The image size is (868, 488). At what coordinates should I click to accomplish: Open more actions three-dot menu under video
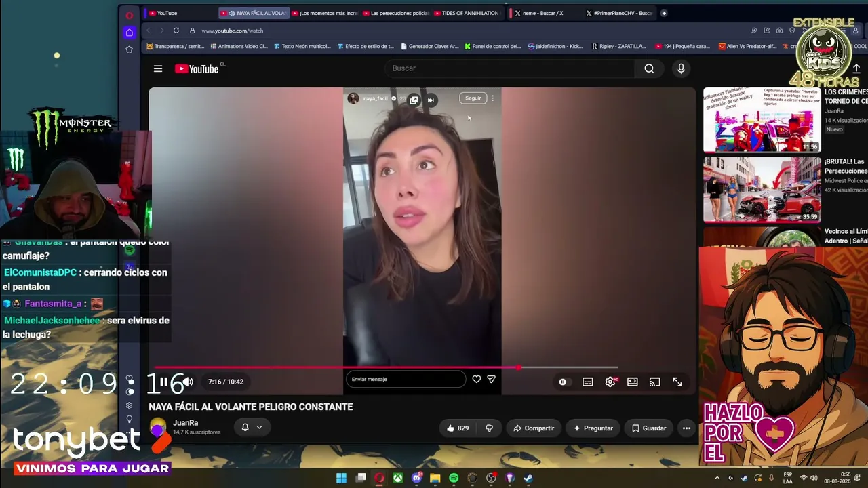(686, 428)
